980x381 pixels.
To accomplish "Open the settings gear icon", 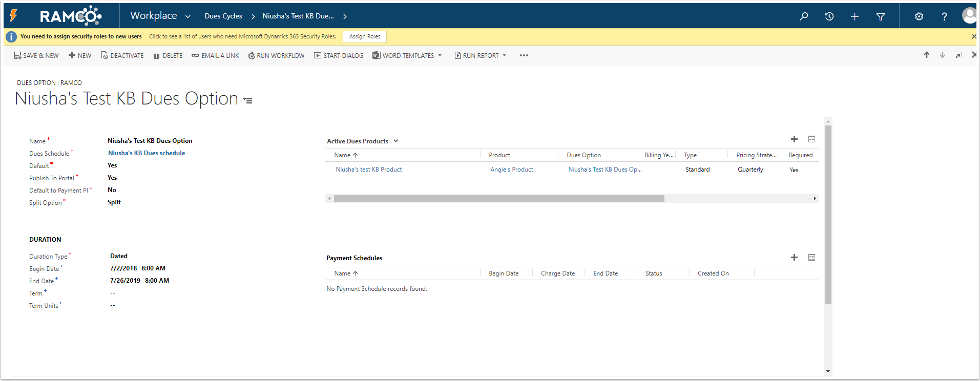I will click(x=919, y=16).
